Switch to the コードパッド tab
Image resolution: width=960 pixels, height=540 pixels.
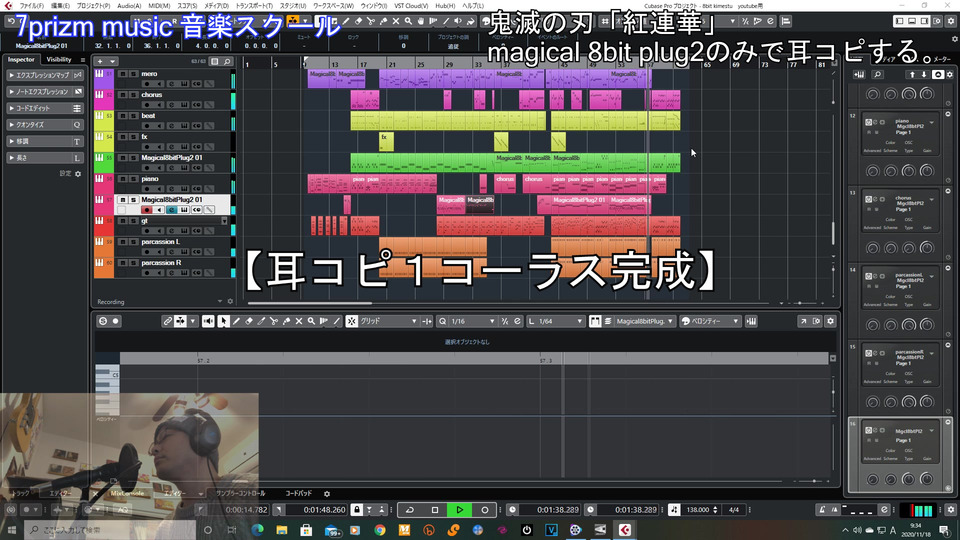point(299,493)
